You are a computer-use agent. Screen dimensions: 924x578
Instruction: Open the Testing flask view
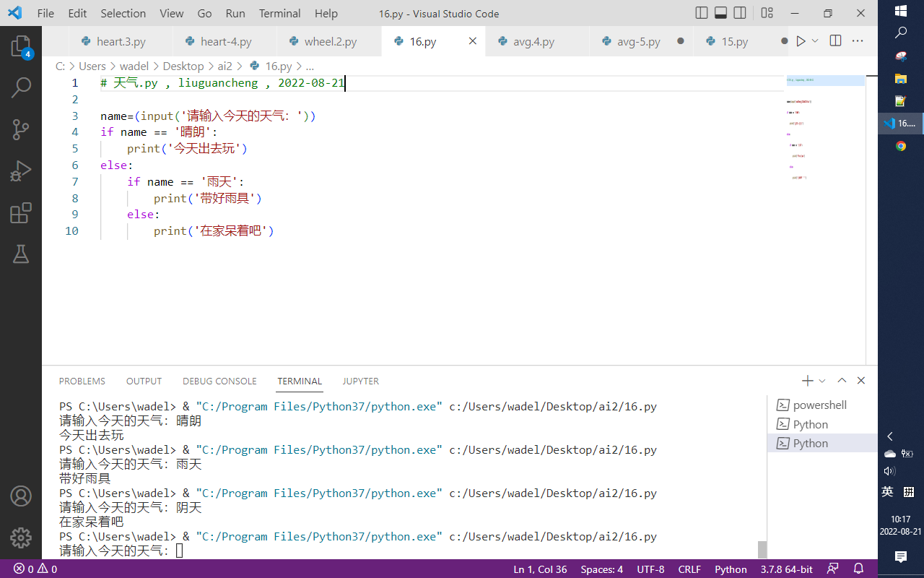(21, 254)
